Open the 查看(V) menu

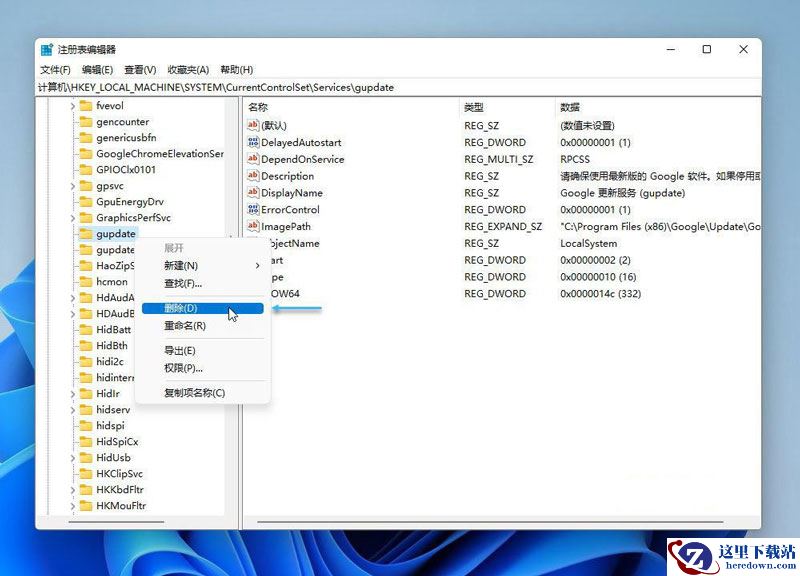point(140,70)
